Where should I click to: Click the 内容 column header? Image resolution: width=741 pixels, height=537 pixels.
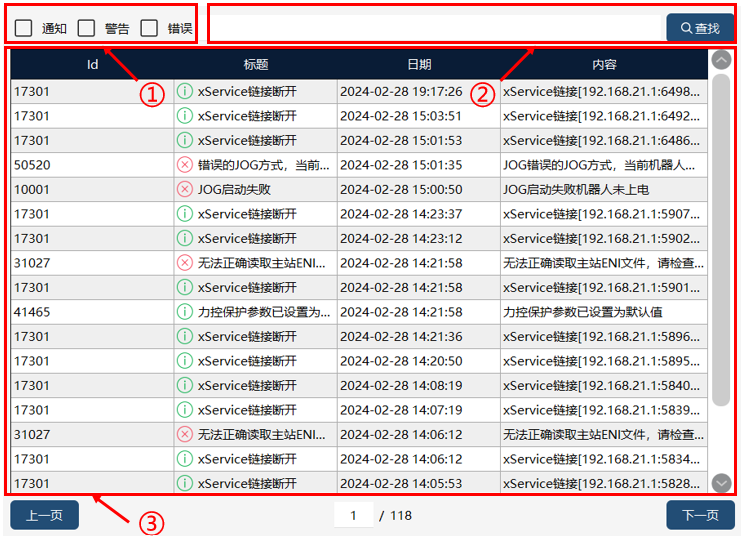click(x=604, y=64)
